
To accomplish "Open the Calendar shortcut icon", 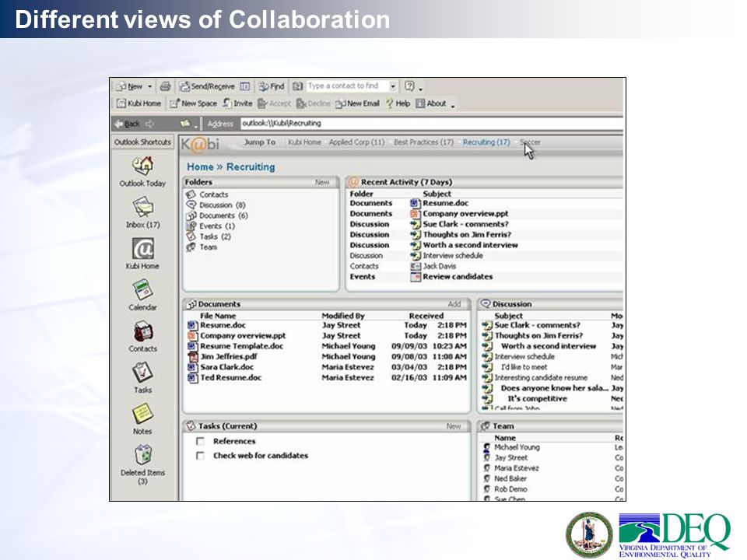I will point(142,289).
